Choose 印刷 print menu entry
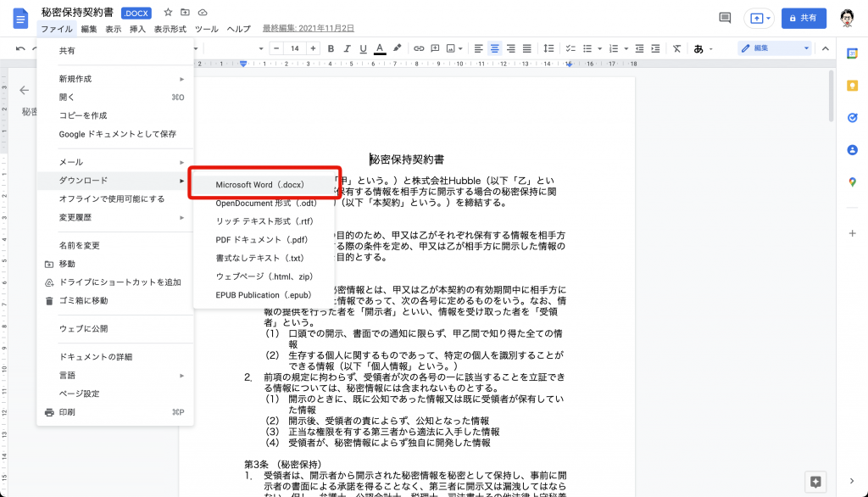 tap(115, 412)
